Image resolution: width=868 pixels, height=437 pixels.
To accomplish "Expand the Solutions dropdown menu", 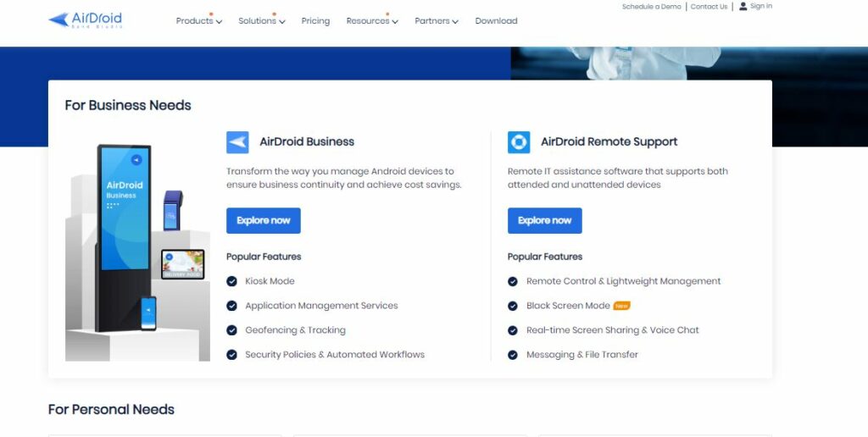I will (262, 21).
